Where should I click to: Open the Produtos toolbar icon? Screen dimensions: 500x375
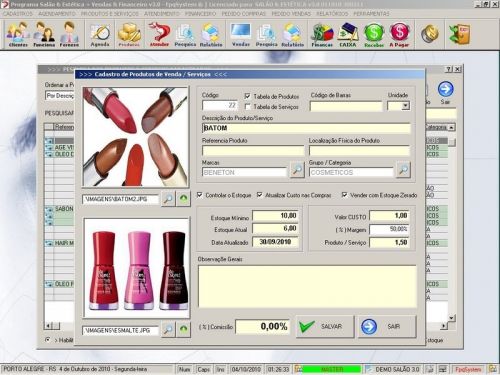tap(129, 34)
